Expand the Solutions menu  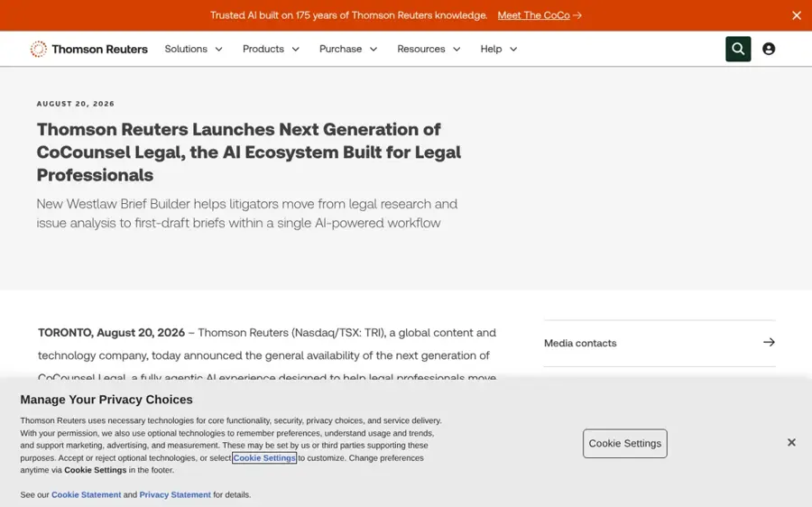click(x=194, y=49)
